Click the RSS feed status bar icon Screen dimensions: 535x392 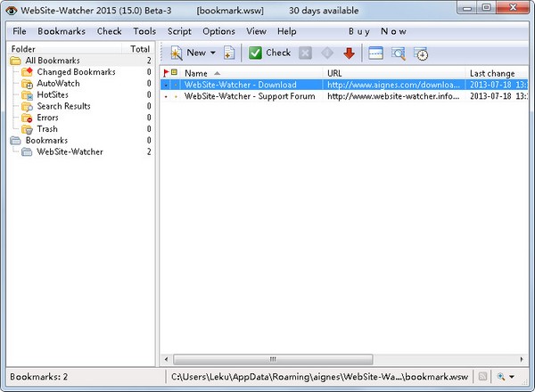[482, 377]
